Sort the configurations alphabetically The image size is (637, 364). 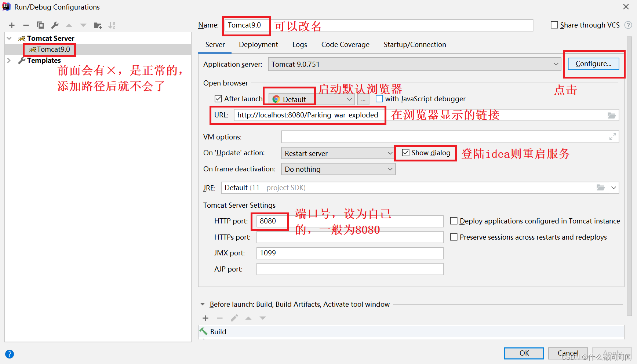point(112,25)
